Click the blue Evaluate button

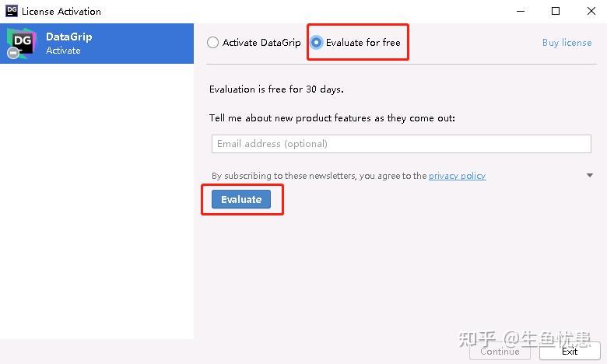point(241,199)
